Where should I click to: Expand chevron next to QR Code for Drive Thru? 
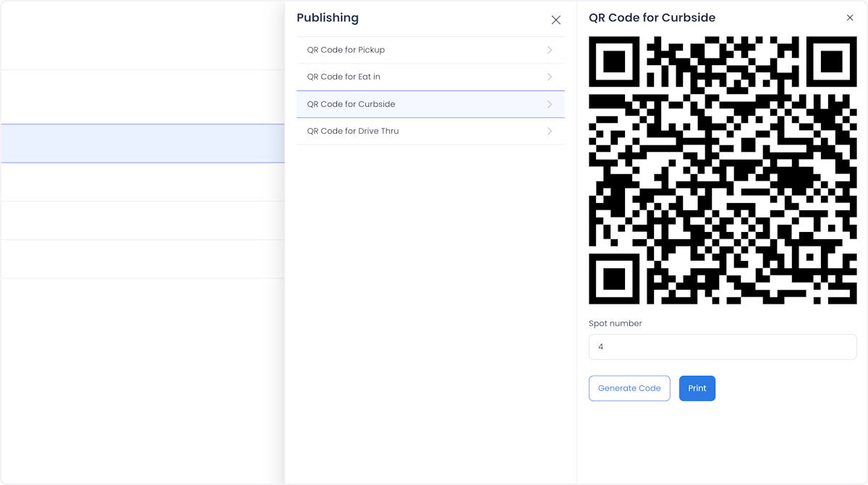[x=550, y=131]
